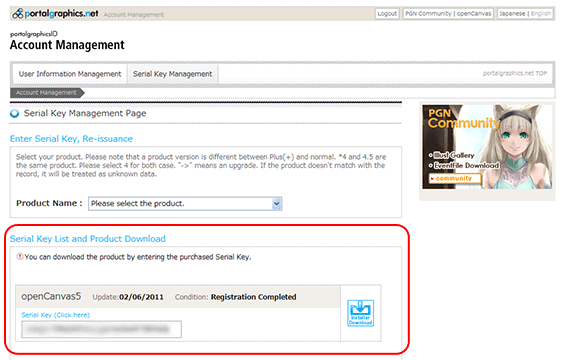This screenshot has height=360, width=563.
Task: Click the Serial Key Management Page heading
Action: pos(85,113)
